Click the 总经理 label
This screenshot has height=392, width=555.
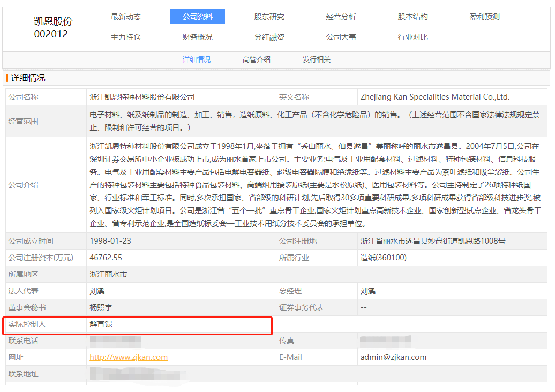click(290, 291)
